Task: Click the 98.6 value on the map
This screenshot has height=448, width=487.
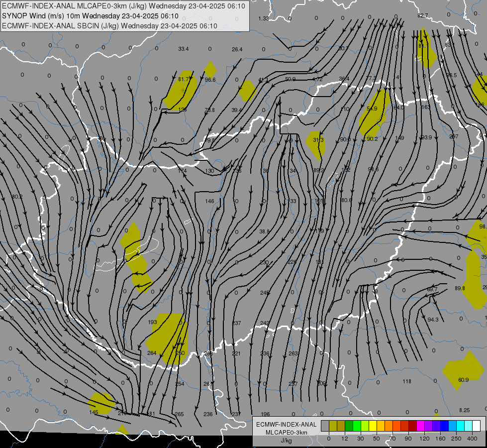Action: click(373, 169)
